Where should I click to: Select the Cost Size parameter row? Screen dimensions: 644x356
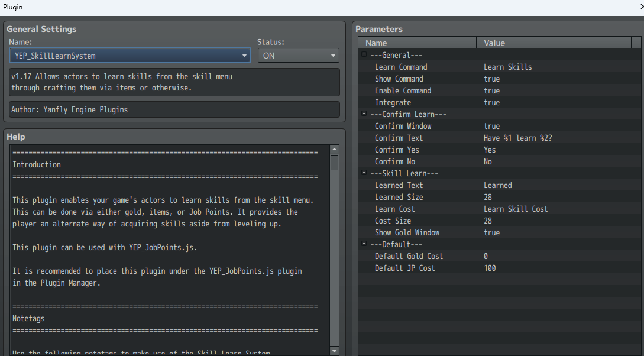(500, 221)
